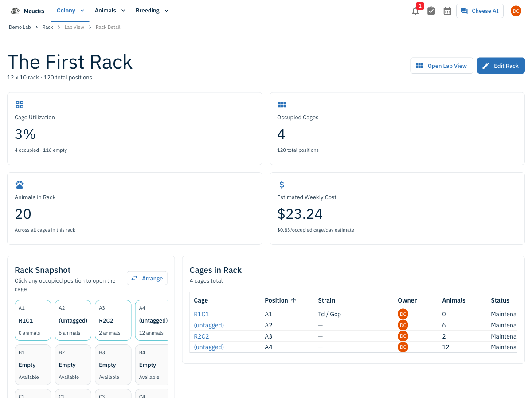
Task: Click Open Lab View button
Action: point(442,66)
